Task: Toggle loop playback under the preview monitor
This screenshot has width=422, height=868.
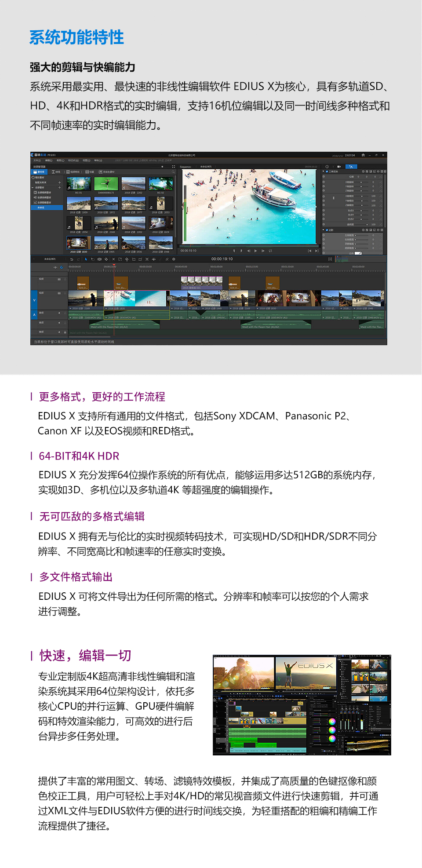Action: pos(270,251)
